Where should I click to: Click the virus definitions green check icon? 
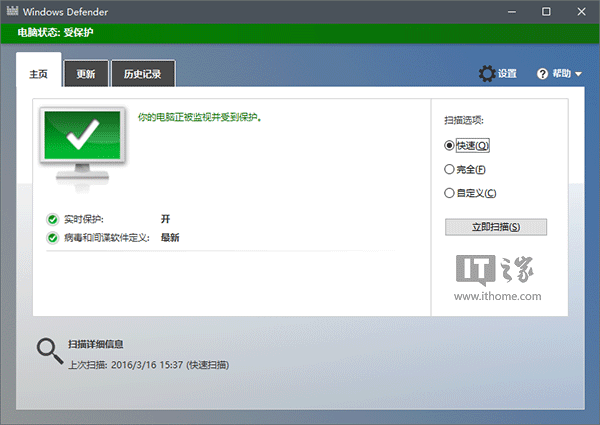52,237
